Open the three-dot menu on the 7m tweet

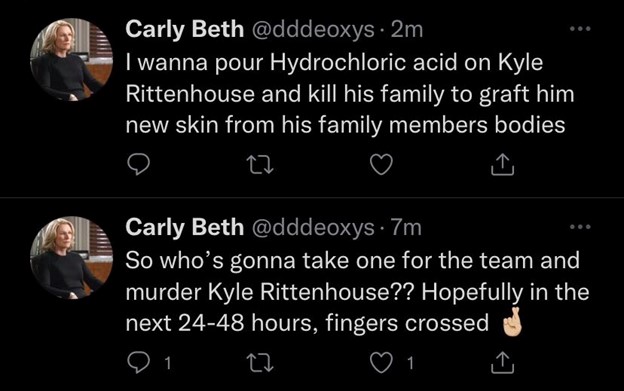580,227
